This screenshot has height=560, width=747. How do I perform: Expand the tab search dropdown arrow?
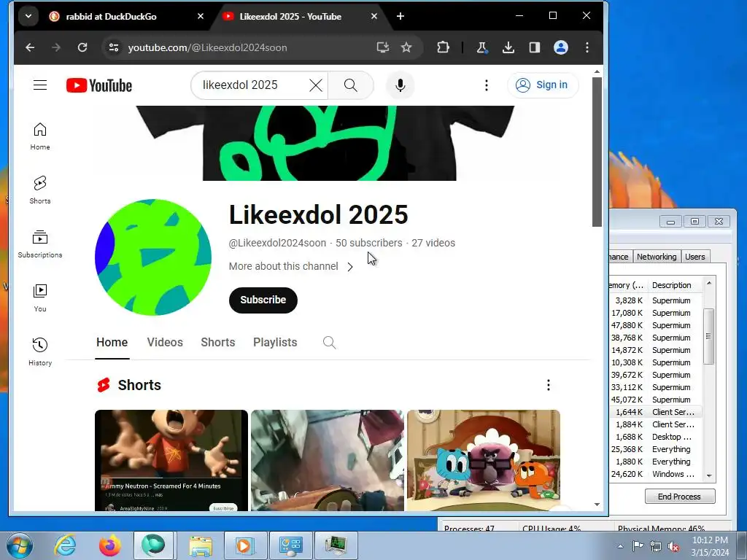coord(28,16)
